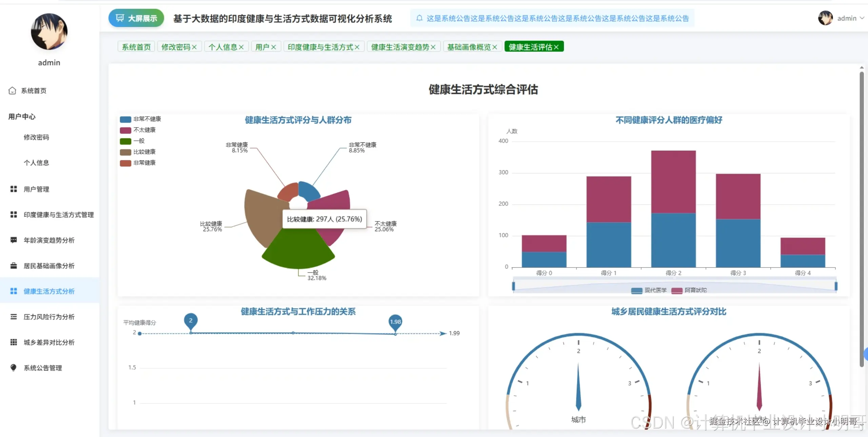
Task: Open 修改密码 in the sidebar
Action: [36, 137]
